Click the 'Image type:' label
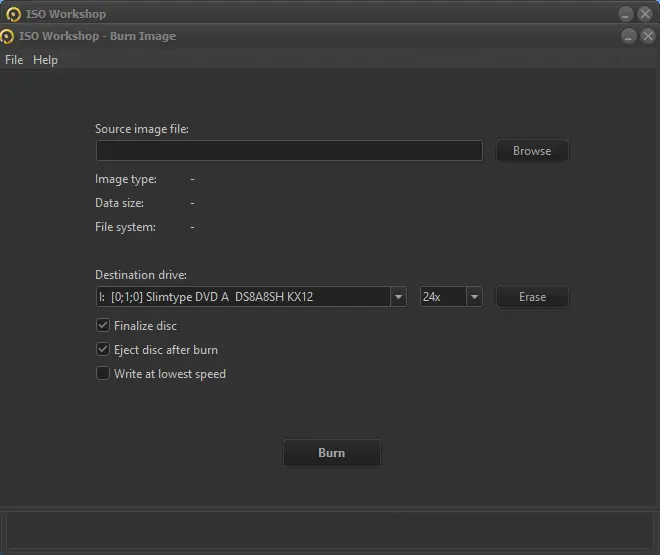The height and width of the screenshot is (555, 660). [126, 179]
